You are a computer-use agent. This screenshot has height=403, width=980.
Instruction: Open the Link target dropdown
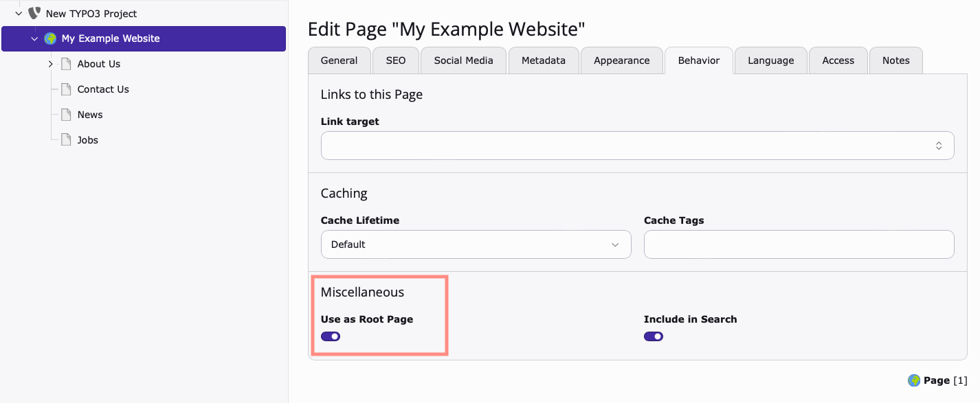click(637, 145)
